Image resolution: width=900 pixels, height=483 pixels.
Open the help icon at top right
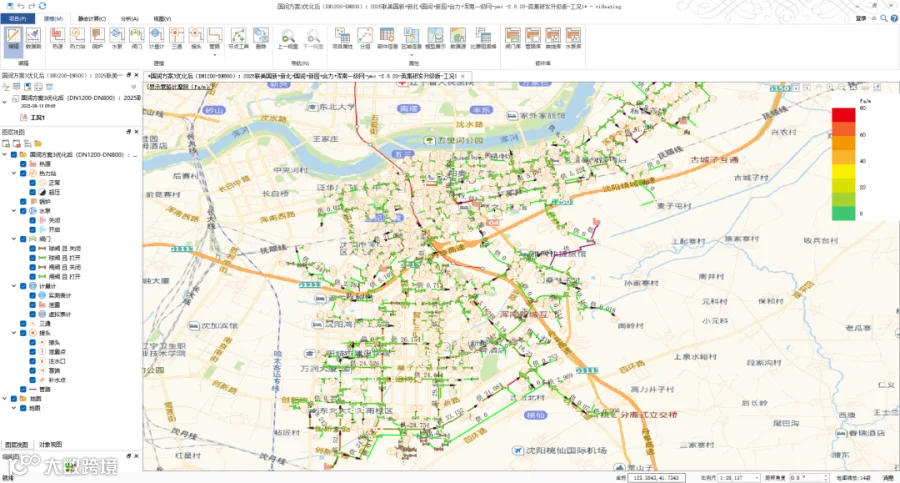(894, 18)
